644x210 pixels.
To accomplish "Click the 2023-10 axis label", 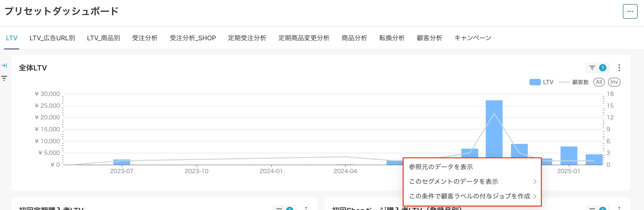I will click(196, 171).
